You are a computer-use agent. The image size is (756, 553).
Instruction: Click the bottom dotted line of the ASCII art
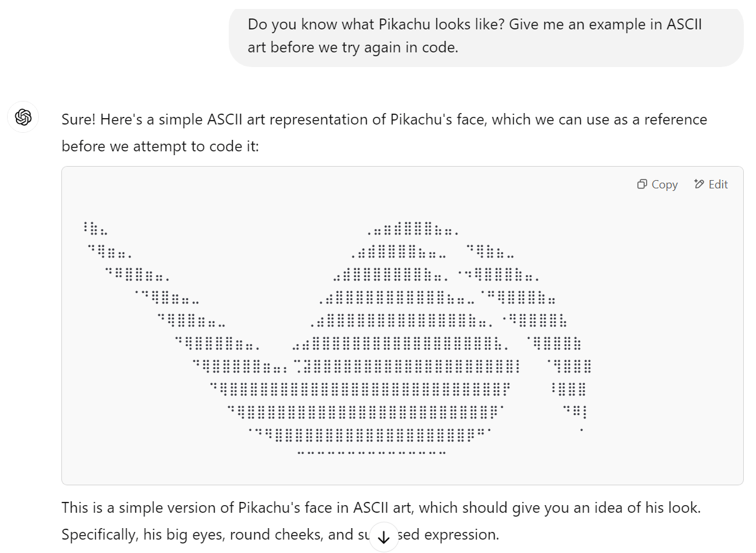point(371,453)
